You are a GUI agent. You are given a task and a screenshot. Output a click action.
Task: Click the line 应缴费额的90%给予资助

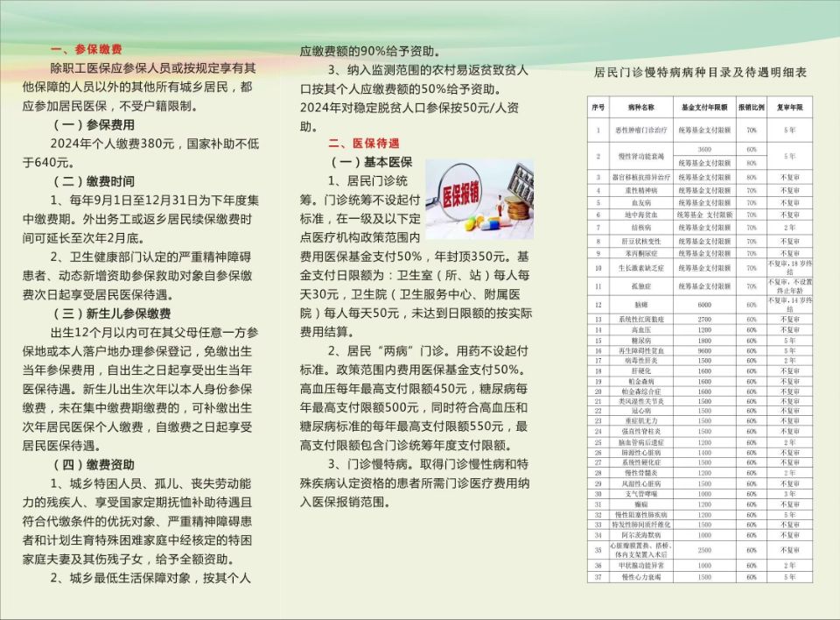click(x=370, y=52)
